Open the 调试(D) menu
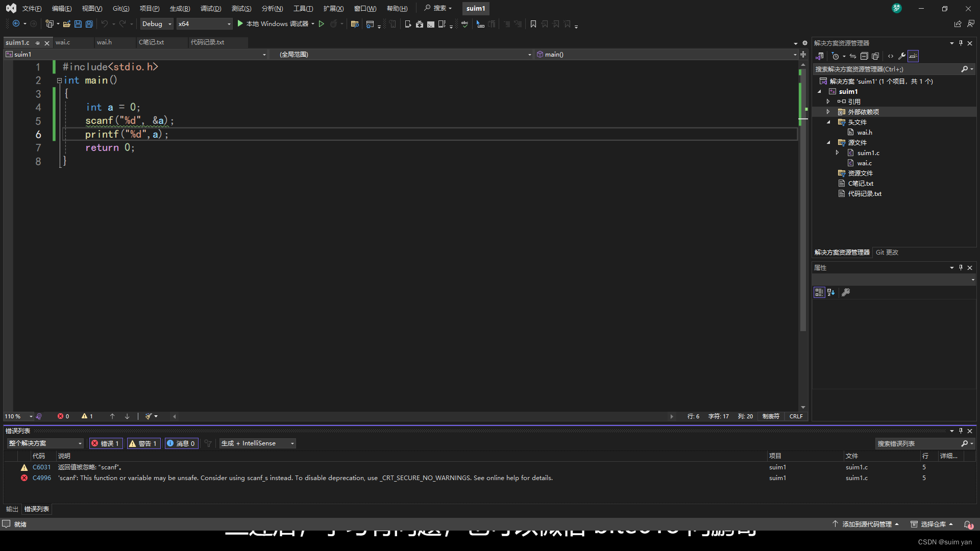The width and height of the screenshot is (980, 551). tap(211, 8)
